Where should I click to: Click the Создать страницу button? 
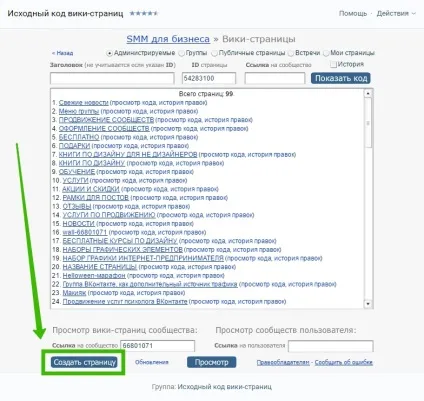[84, 362]
